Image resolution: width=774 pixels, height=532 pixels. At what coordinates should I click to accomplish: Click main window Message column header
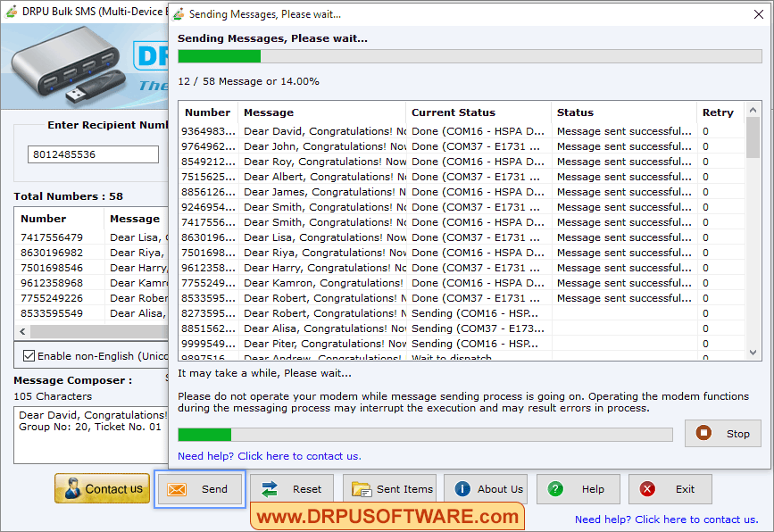pyautogui.click(x=137, y=219)
